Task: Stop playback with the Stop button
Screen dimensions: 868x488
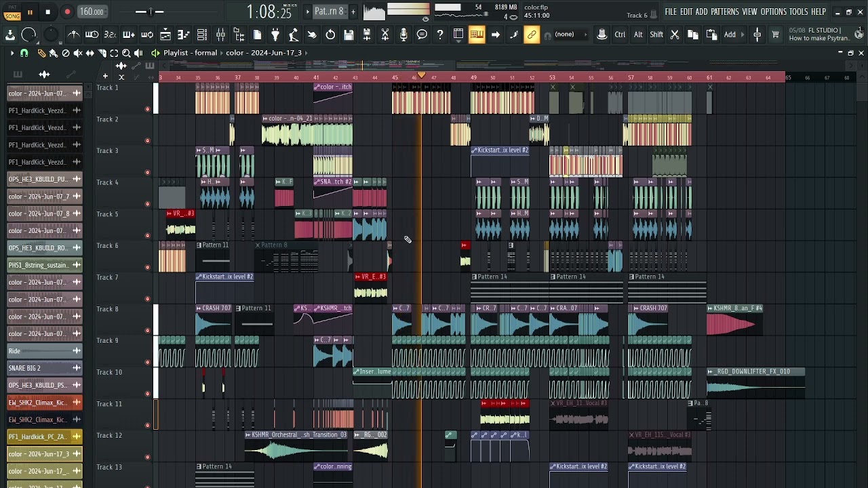Action: [x=47, y=12]
